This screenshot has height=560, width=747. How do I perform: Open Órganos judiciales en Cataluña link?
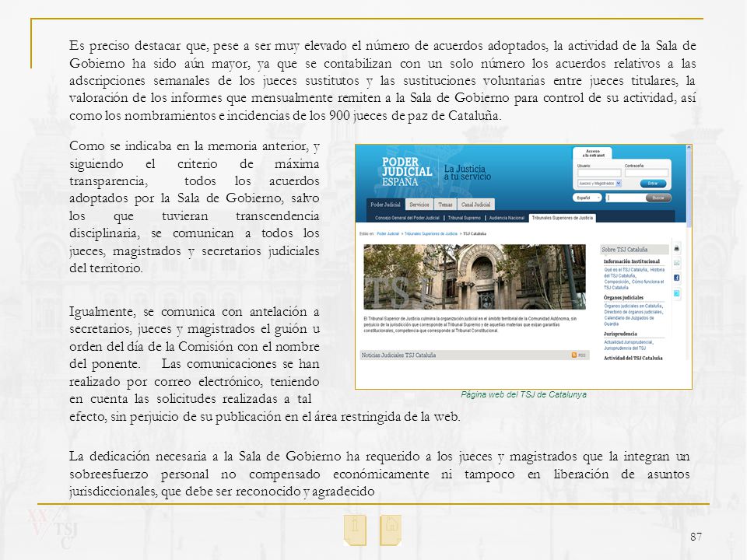633,306
